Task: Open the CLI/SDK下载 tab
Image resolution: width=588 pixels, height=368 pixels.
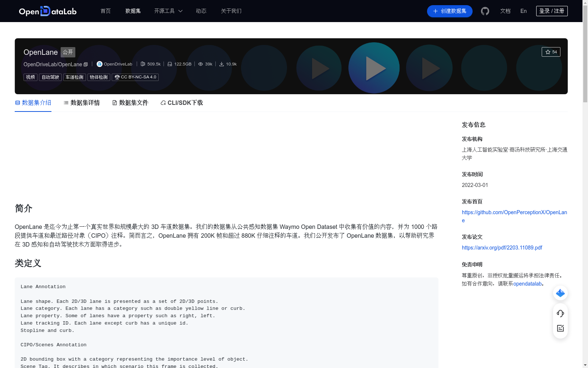Action: pos(182,103)
